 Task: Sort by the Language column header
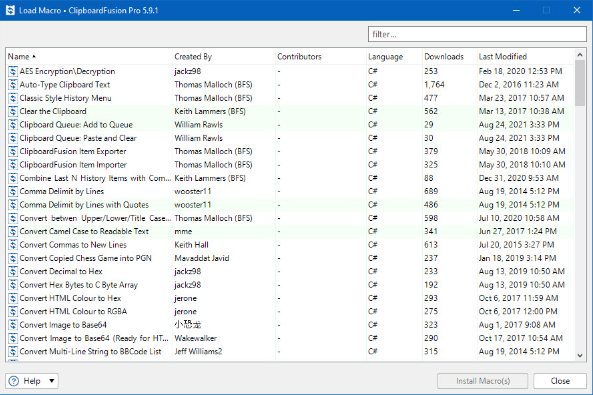[x=394, y=56]
